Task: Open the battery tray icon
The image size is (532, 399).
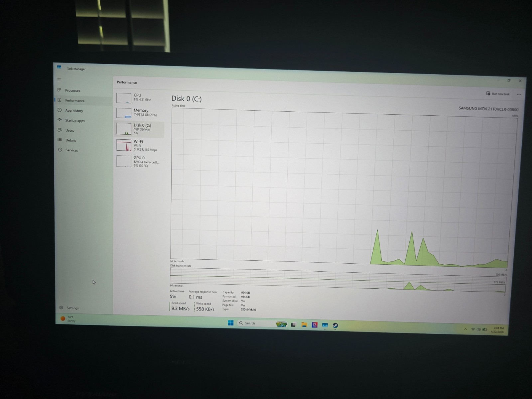Action: (485, 330)
